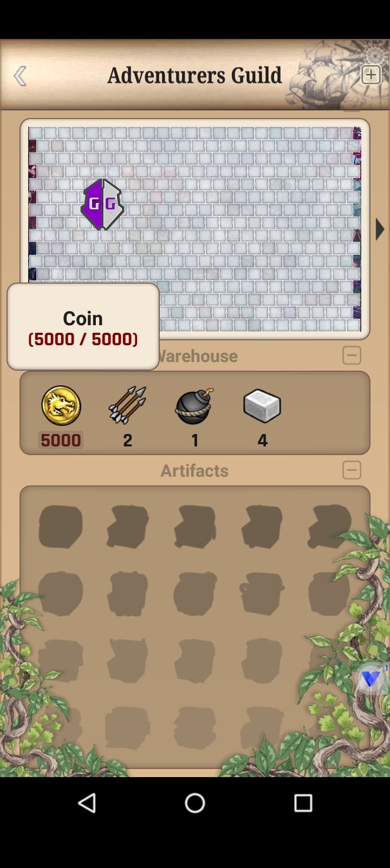Collapse the Artifacts section
This screenshot has width=390, height=868.
(x=352, y=470)
